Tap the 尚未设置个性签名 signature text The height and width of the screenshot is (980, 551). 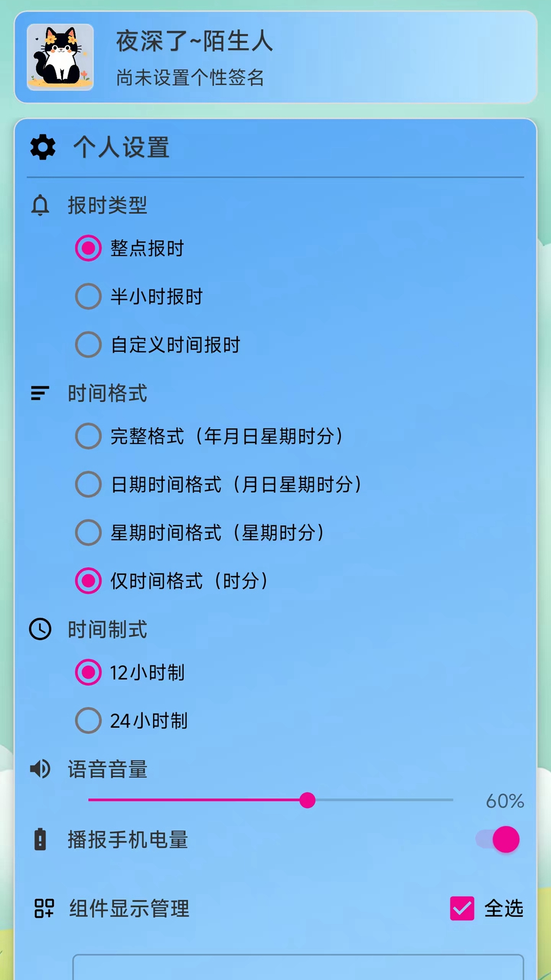pos(190,78)
